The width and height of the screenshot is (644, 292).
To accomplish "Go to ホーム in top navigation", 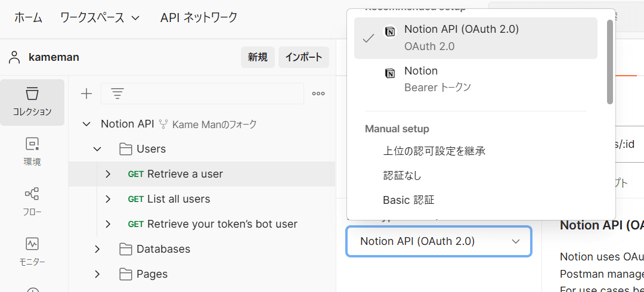I will coord(29,18).
